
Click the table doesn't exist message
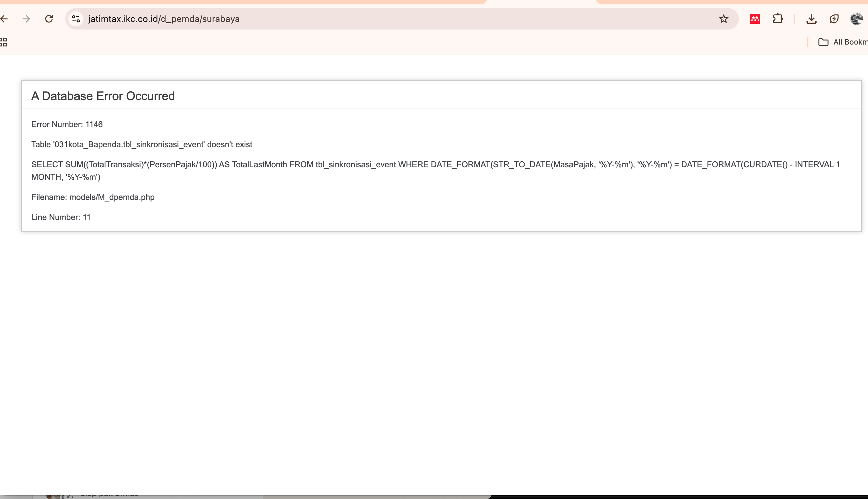click(x=141, y=145)
